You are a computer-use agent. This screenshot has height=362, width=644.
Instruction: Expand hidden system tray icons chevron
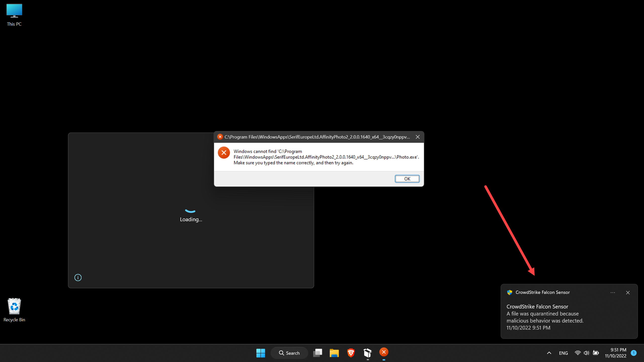tap(549, 353)
